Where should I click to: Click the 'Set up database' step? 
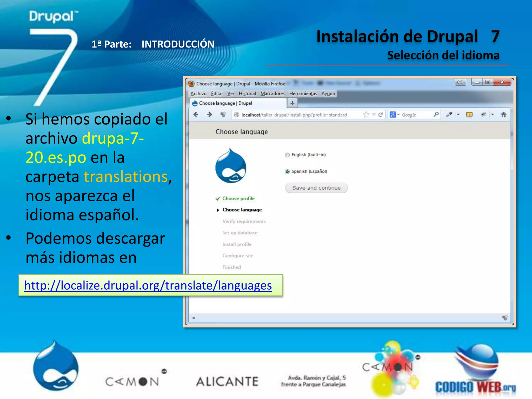[240, 233]
